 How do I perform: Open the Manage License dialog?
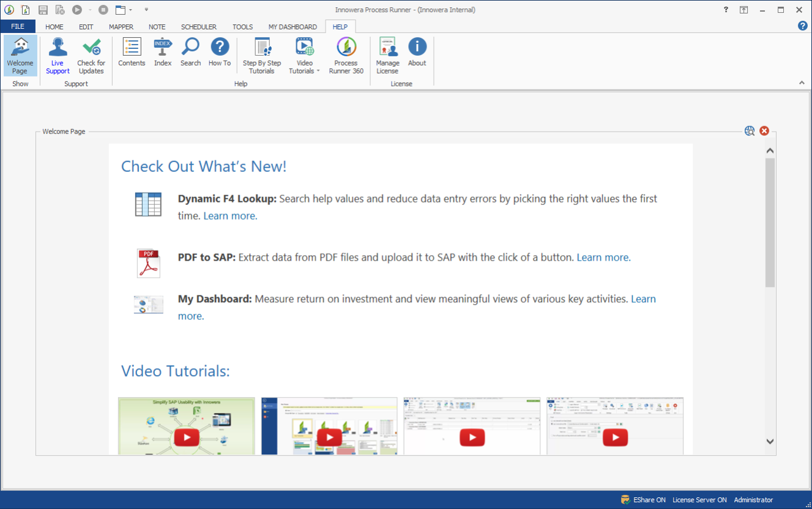point(387,55)
